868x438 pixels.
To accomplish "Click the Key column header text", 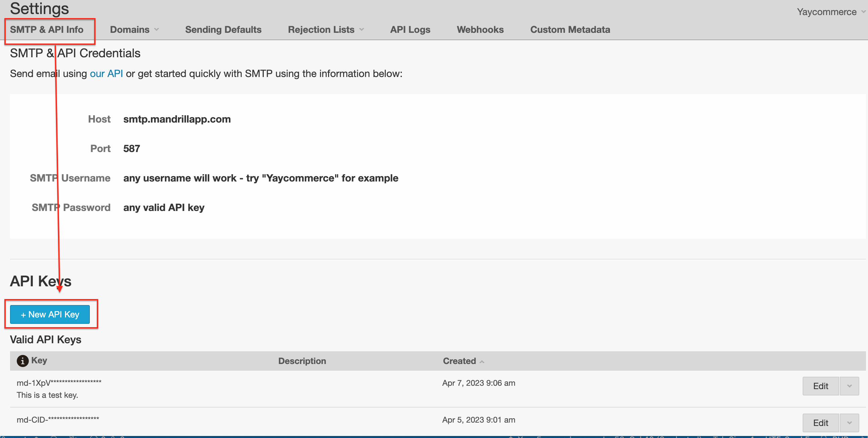I will click(x=39, y=360).
